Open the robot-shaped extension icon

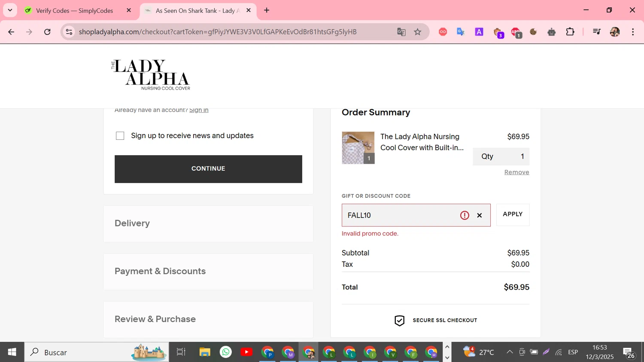552,32
